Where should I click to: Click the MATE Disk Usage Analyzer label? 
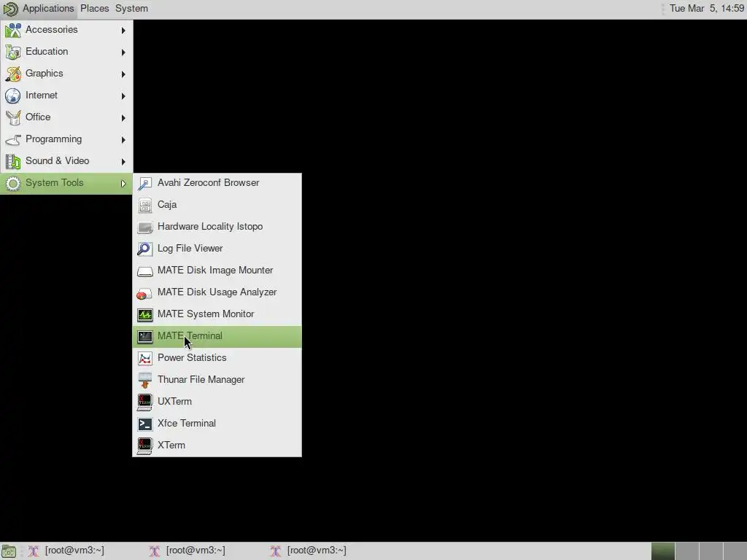click(217, 292)
